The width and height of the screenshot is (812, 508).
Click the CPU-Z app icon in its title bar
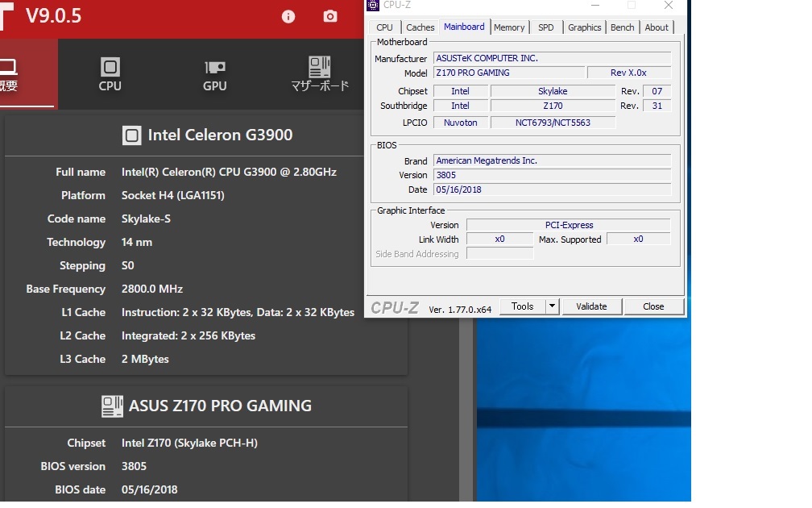click(x=373, y=6)
